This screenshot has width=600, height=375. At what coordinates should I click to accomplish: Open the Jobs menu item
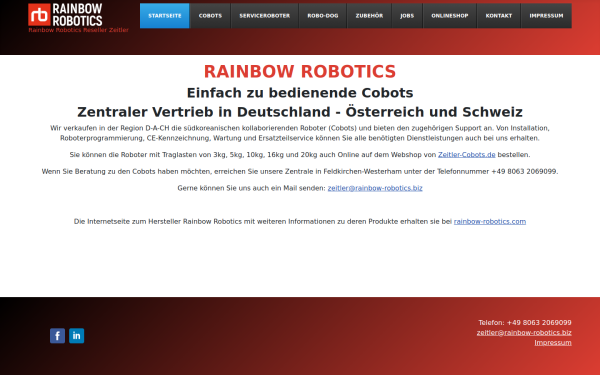click(407, 16)
